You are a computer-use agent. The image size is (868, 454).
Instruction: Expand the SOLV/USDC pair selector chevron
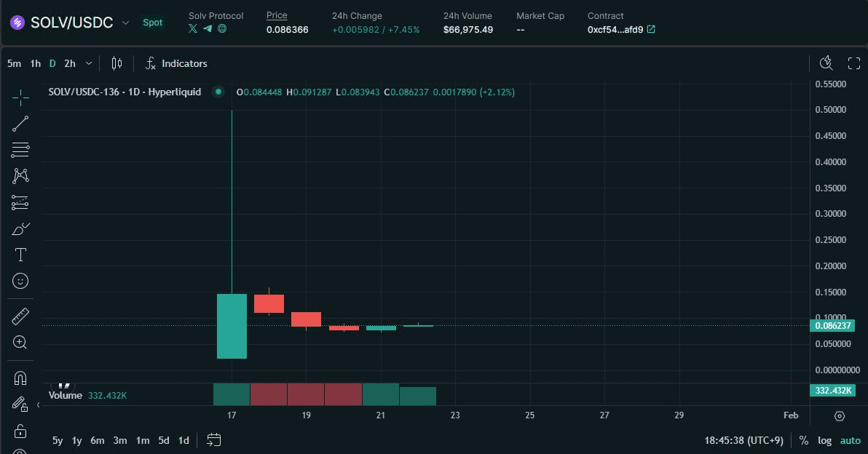tap(126, 23)
